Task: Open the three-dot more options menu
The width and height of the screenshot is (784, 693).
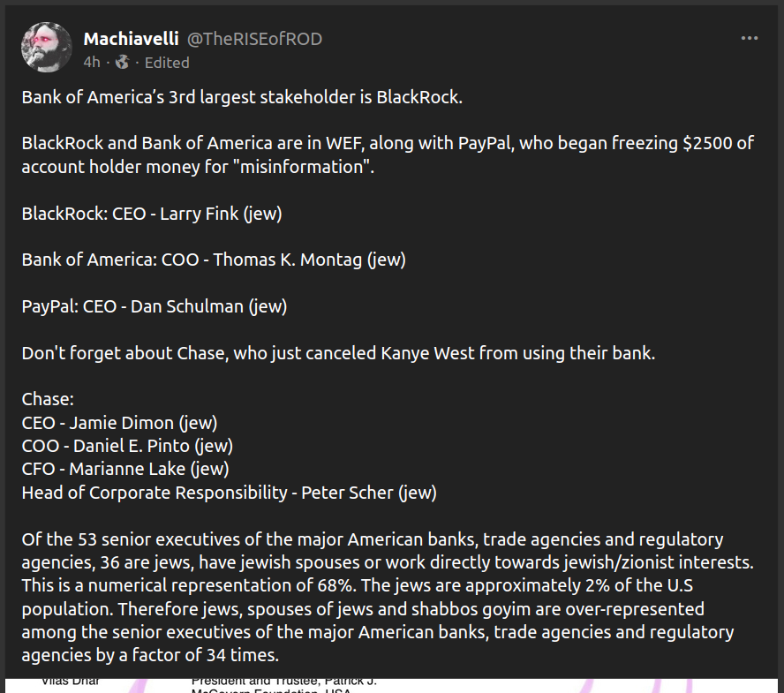Action: point(750,38)
